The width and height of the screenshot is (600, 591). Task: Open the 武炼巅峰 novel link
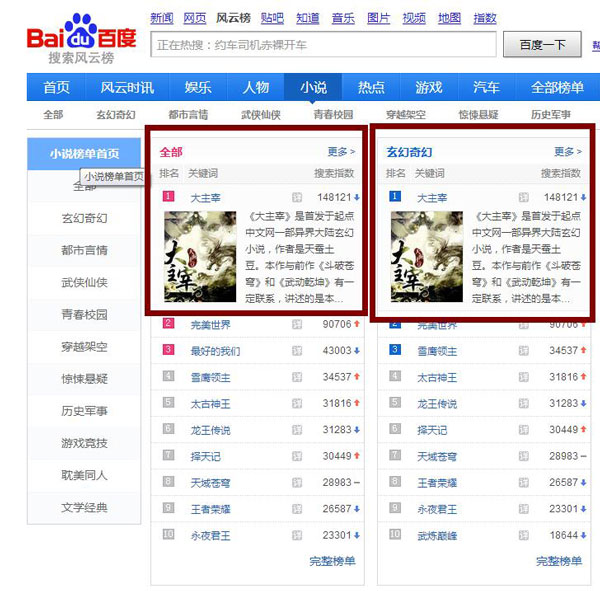[437, 535]
